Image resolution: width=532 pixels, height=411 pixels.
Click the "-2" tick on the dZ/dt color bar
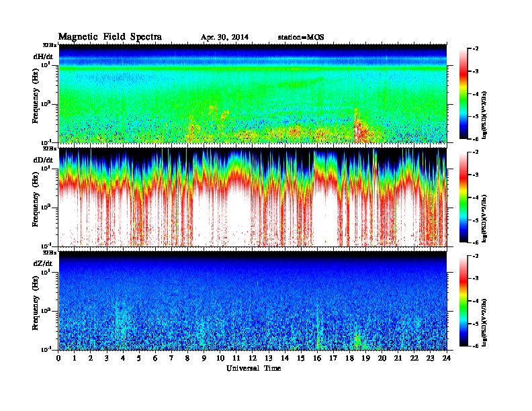point(476,256)
